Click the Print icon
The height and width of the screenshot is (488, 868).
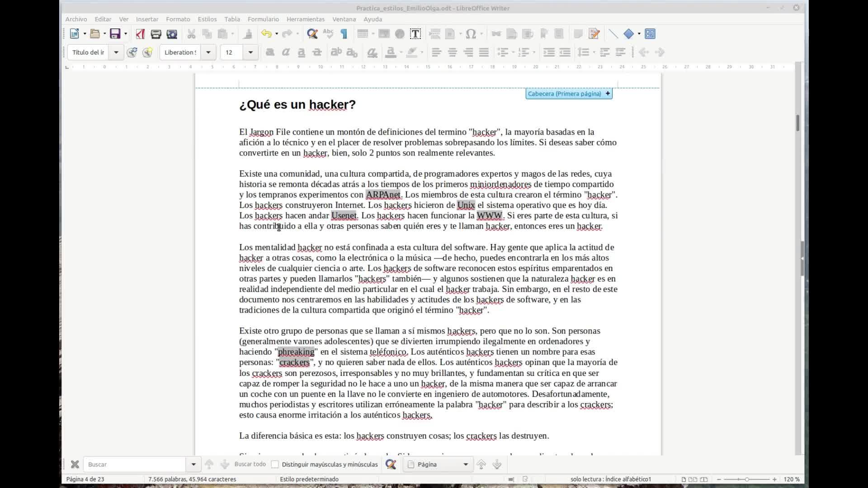156,34
